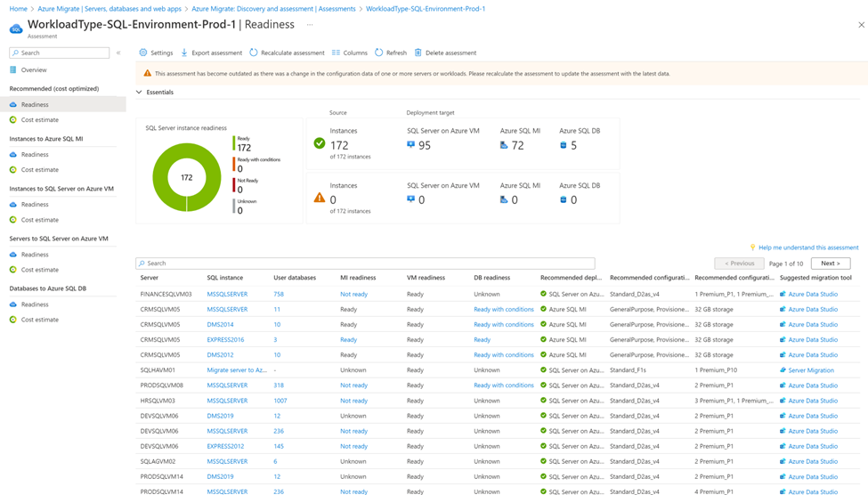Click the orange Ready with conditions swatch
Screen dimensions: 868x495
coord(234,165)
